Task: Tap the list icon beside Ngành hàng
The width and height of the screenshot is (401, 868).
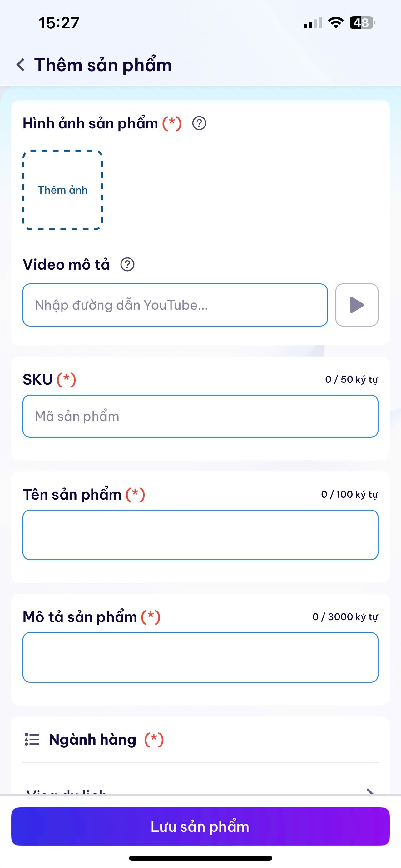Action: coord(32,740)
